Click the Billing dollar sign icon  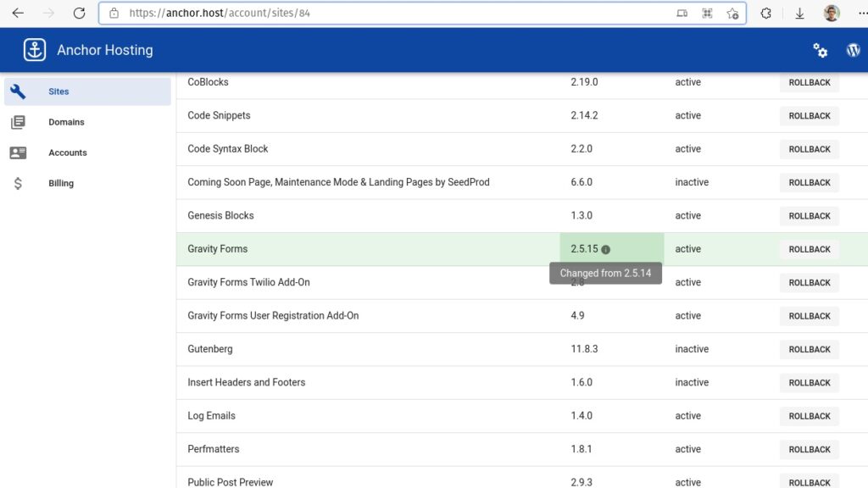pos(18,183)
